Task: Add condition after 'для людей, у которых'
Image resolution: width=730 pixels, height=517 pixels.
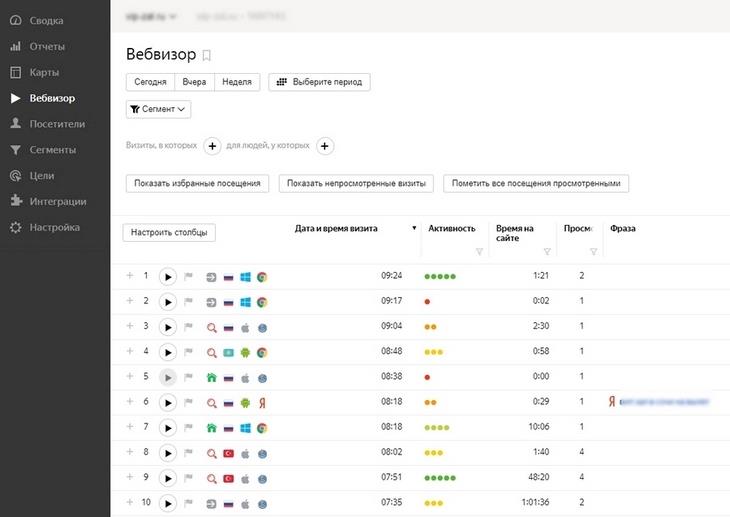Action: (325, 146)
